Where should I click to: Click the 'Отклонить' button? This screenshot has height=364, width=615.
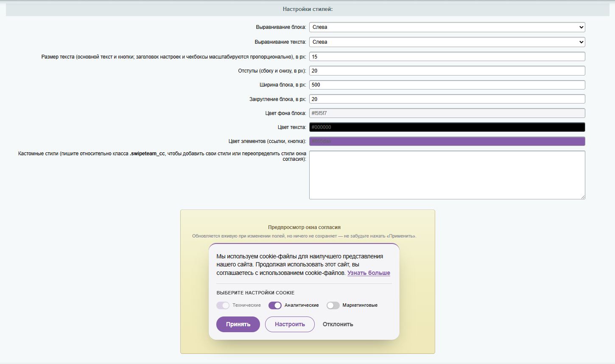[x=338, y=324]
